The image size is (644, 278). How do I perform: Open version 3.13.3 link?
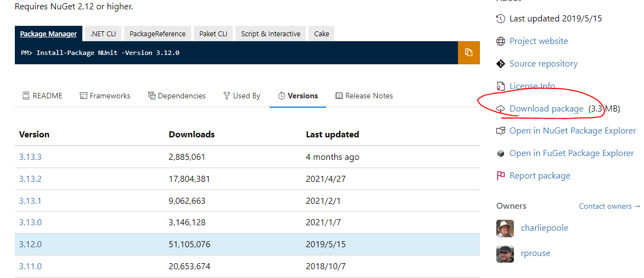pos(30,157)
